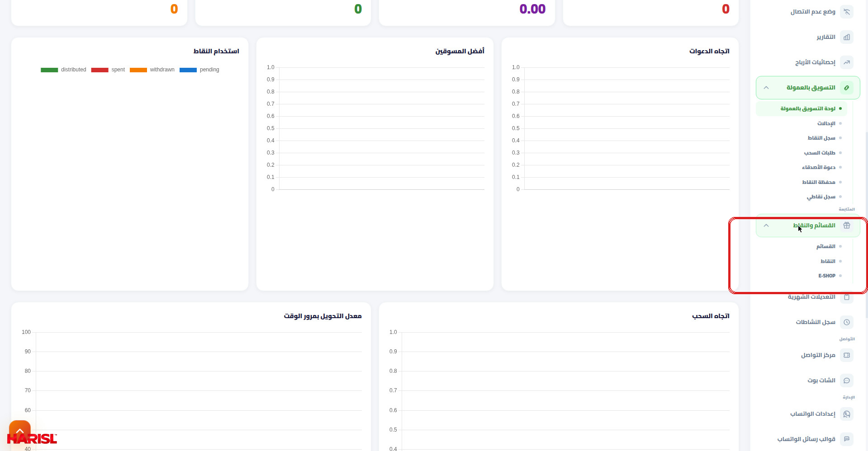Click the التعديلات الشهرية clipboard icon
Viewport: 868px width, 451px height.
pyautogui.click(x=847, y=297)
